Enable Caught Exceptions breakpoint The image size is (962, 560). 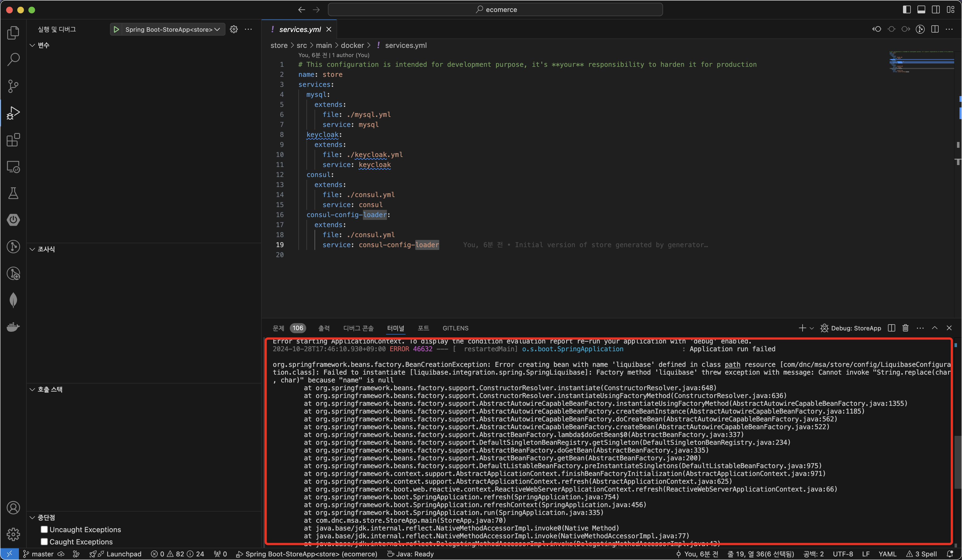(x=44, y=541)
